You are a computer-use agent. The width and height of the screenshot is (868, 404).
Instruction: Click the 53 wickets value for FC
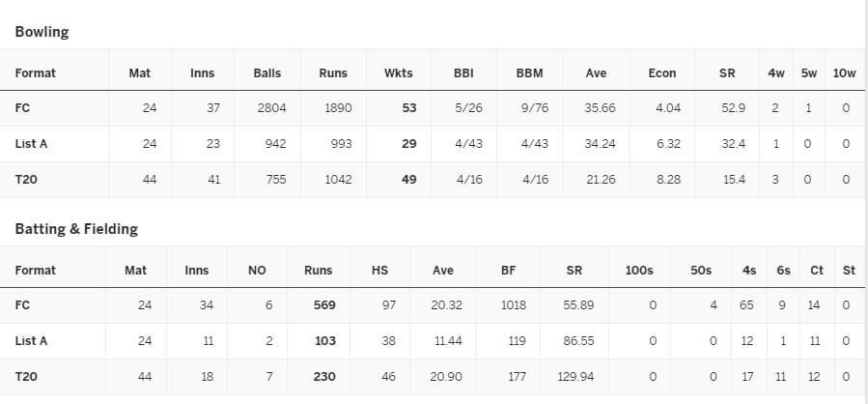click(409, 108)
